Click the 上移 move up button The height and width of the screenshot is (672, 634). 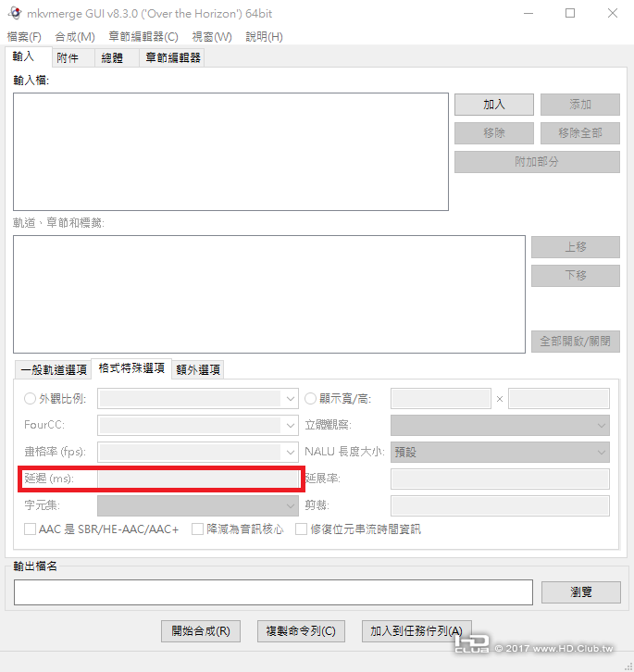pos(576,247)
